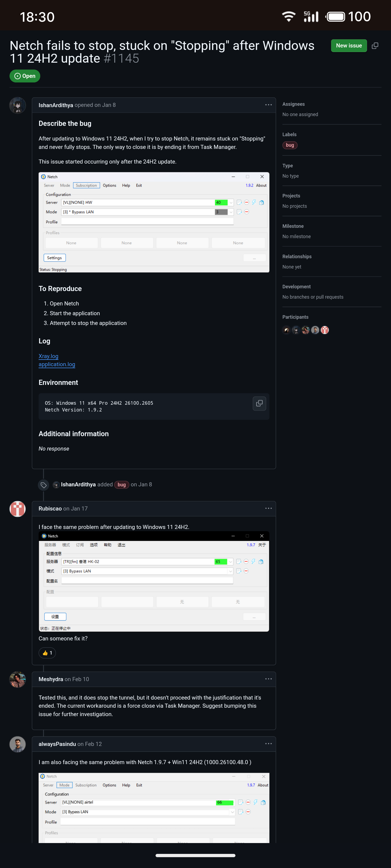
Task: Open IshanArdithya's avatar beside the issue post
Action: point(18,106)
